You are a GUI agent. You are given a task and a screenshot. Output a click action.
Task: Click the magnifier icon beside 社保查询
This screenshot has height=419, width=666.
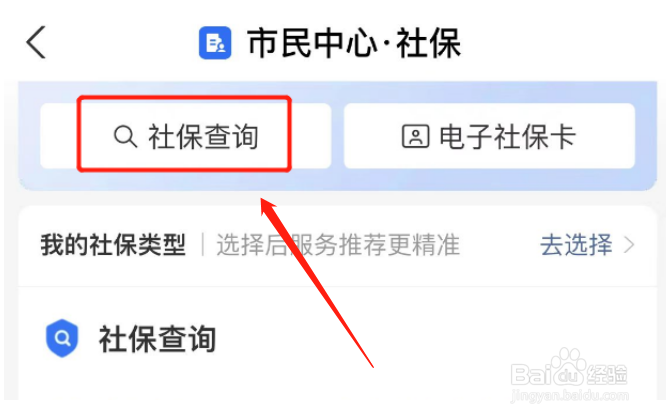point(125,136)
